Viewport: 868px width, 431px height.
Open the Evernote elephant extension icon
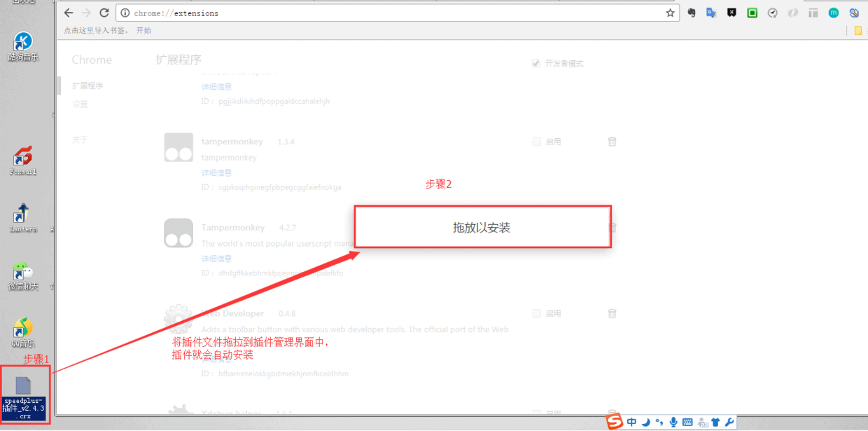point(691,13)
